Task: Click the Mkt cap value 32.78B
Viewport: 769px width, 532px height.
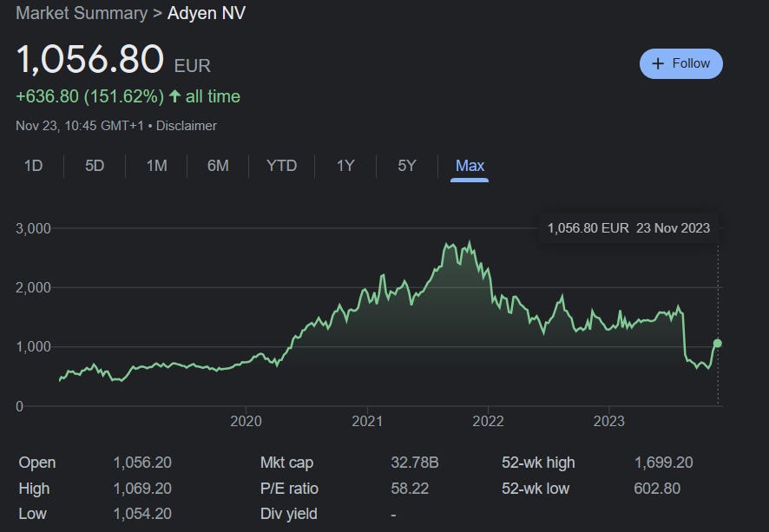Action: click(x=415, y=463)
